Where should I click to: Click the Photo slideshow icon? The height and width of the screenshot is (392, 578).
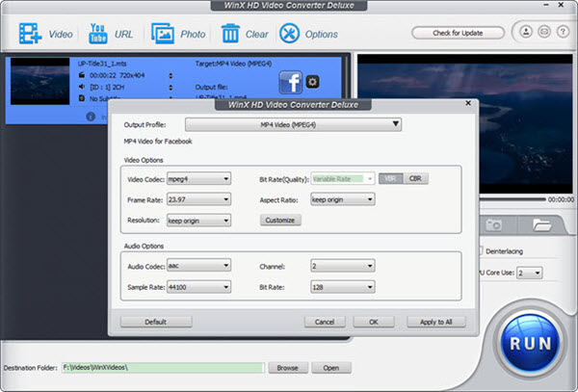(163, 34)
